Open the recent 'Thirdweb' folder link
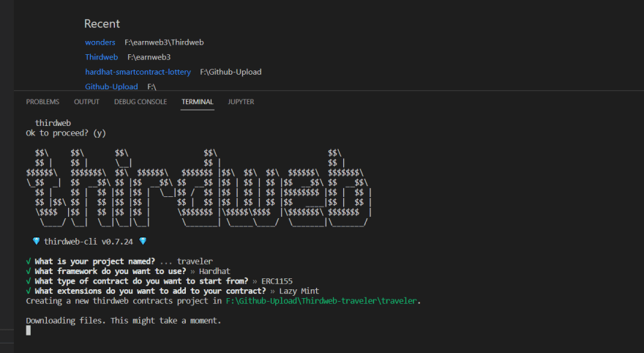 102,57
